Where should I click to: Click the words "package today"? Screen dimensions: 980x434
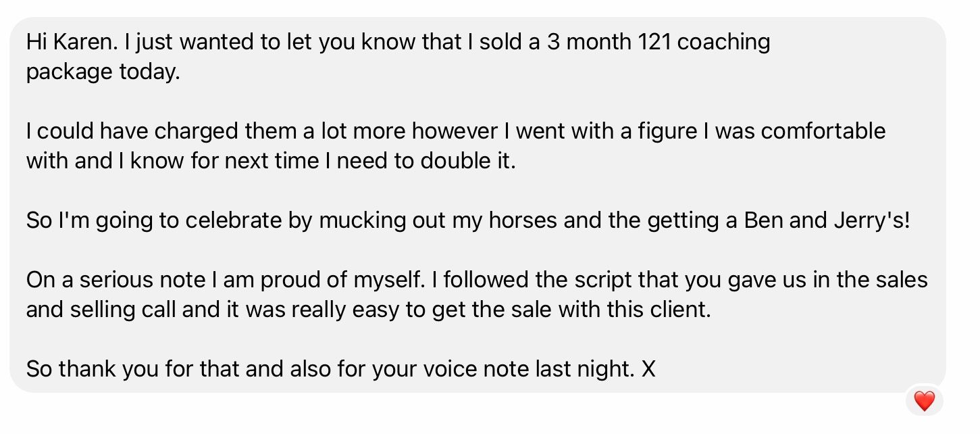pos(102,71)
